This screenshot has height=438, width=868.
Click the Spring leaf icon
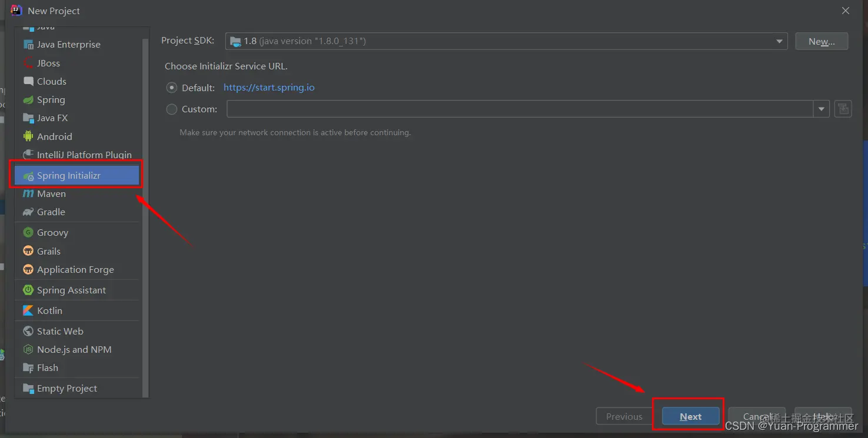[28, 100]
